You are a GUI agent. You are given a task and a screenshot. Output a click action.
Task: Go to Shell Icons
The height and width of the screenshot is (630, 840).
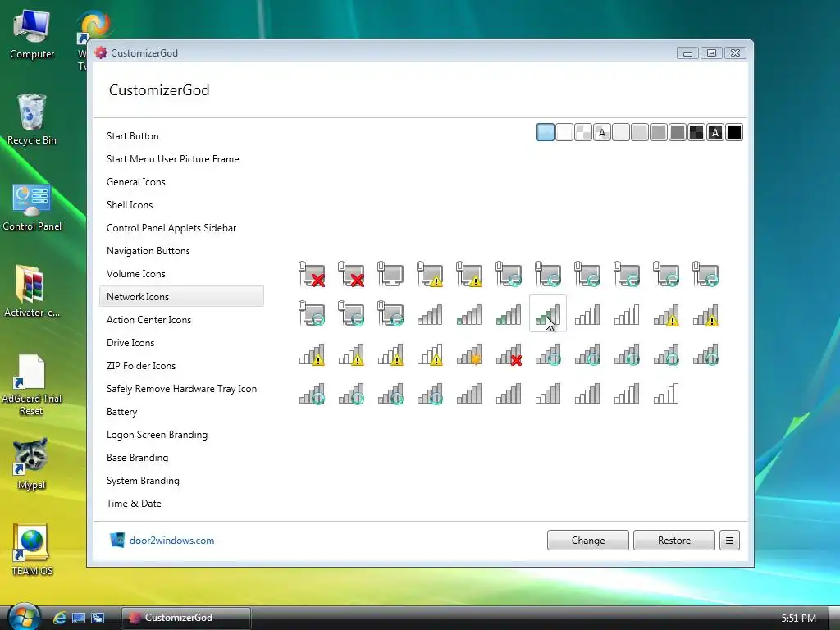click(x=129, y=205)
